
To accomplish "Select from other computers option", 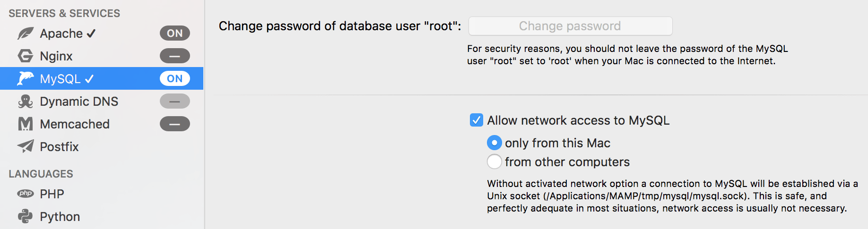I will point(495,161).
